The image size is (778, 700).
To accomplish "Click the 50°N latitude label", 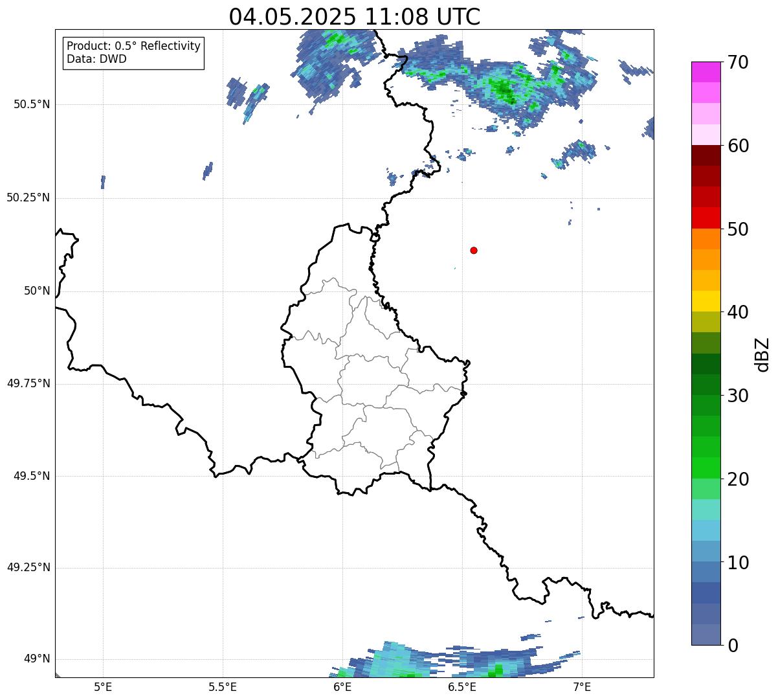I will click(37, 291).
